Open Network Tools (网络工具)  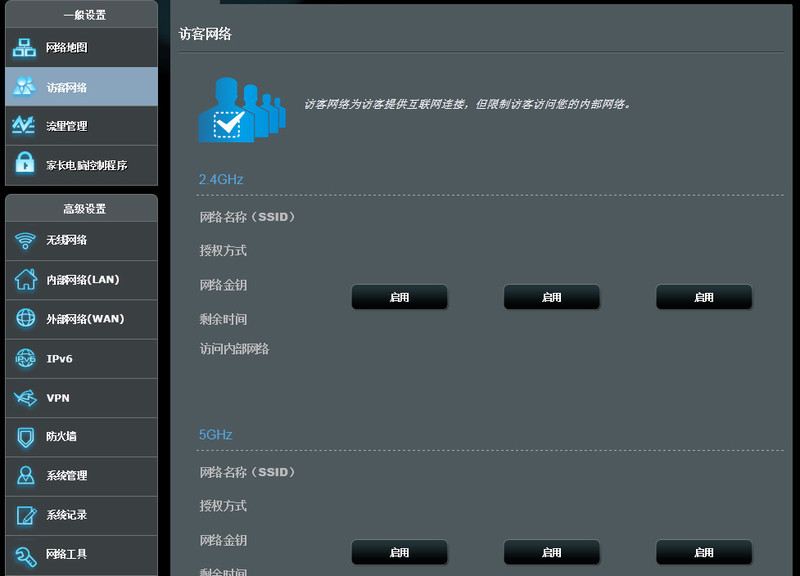point(80,553)
